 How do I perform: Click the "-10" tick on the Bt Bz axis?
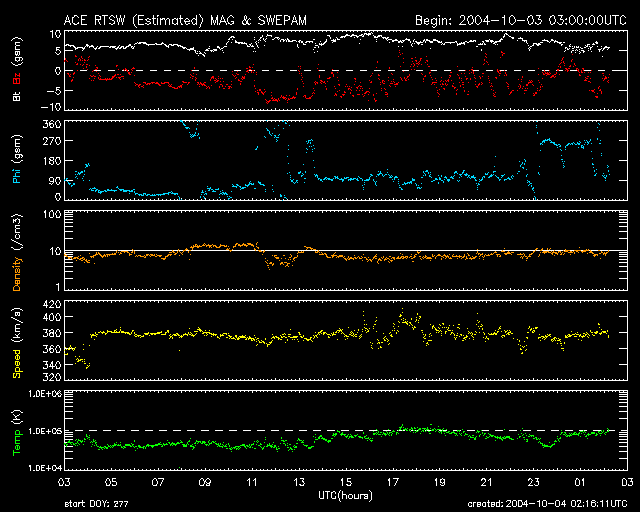pos(50,107)
